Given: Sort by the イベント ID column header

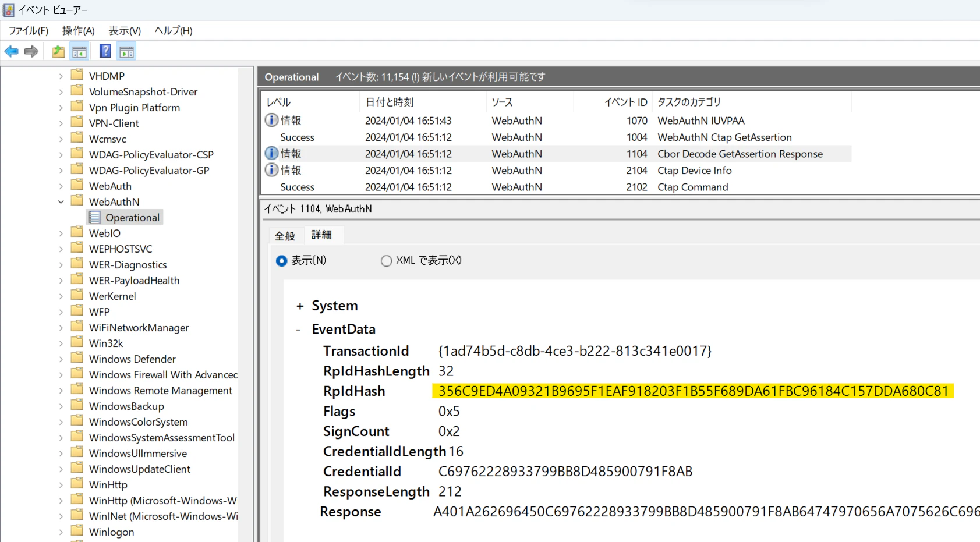Looking at the screenshot, I should point(613,102).
